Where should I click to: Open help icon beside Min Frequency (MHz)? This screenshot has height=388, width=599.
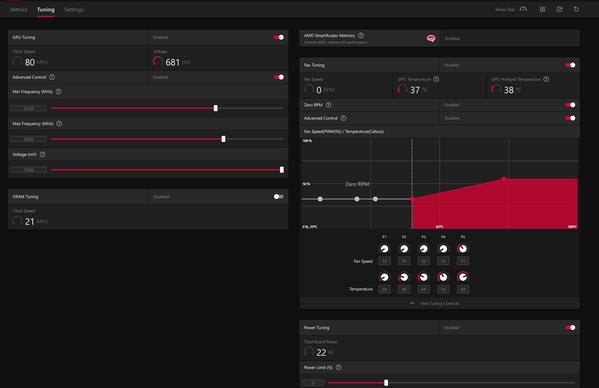click(x=58, y=92)
